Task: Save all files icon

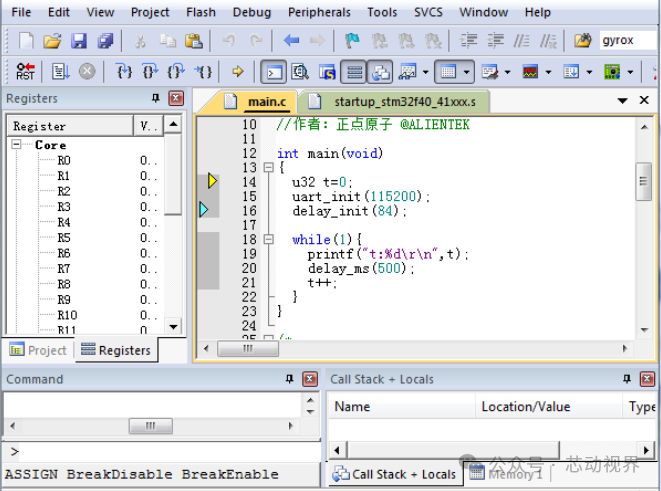Action: click(x=105, y=40)
